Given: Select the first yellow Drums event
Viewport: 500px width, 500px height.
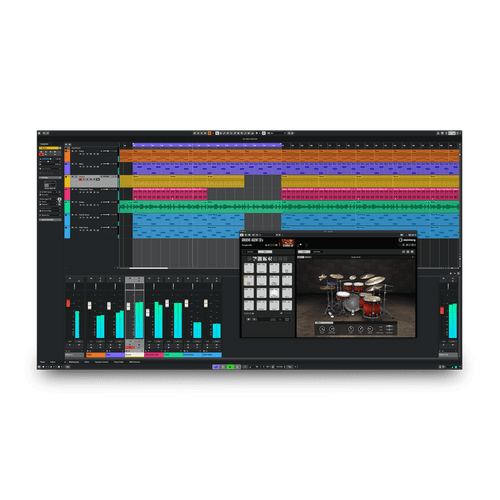Looking at the screenshot, I should point(182,181).
